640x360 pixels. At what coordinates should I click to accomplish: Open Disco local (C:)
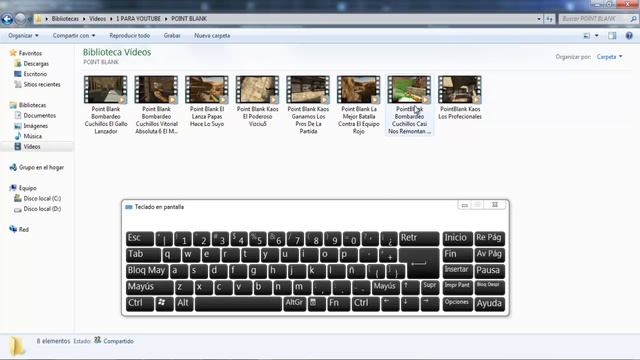(38, 198)
